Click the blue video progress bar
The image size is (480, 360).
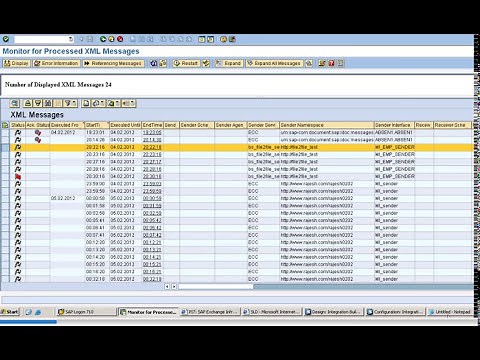(x=28, y=322)
